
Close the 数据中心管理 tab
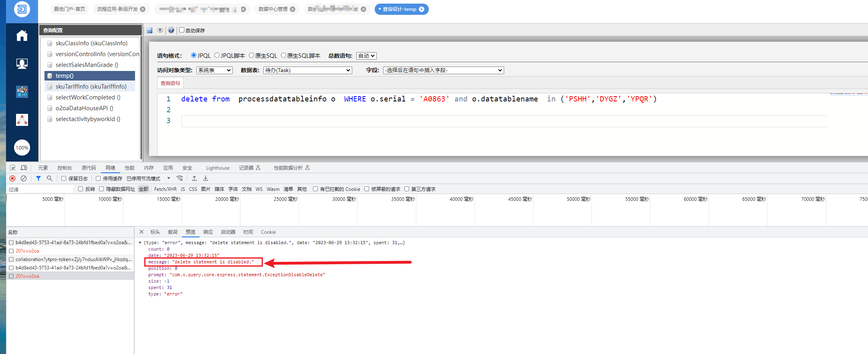click(293, 9)
